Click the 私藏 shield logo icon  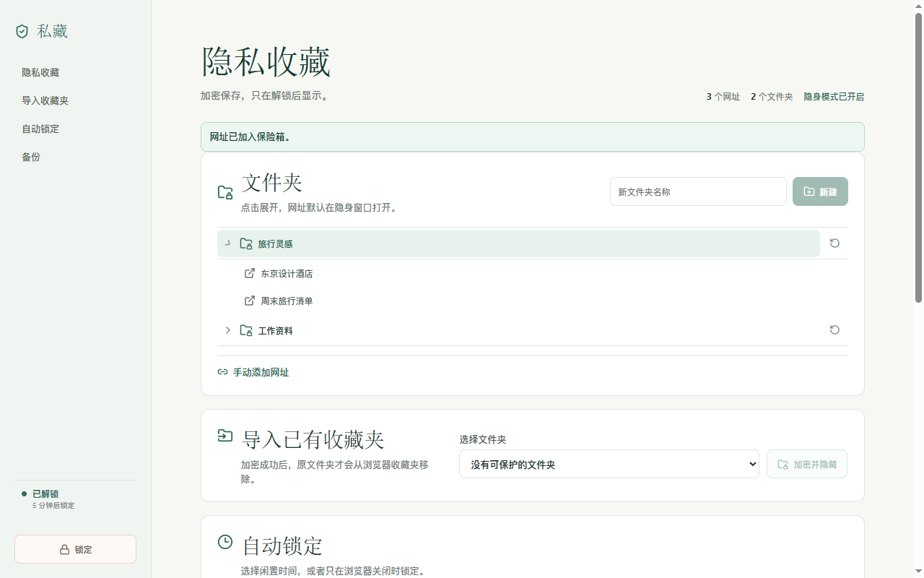[x=22, y=31]
